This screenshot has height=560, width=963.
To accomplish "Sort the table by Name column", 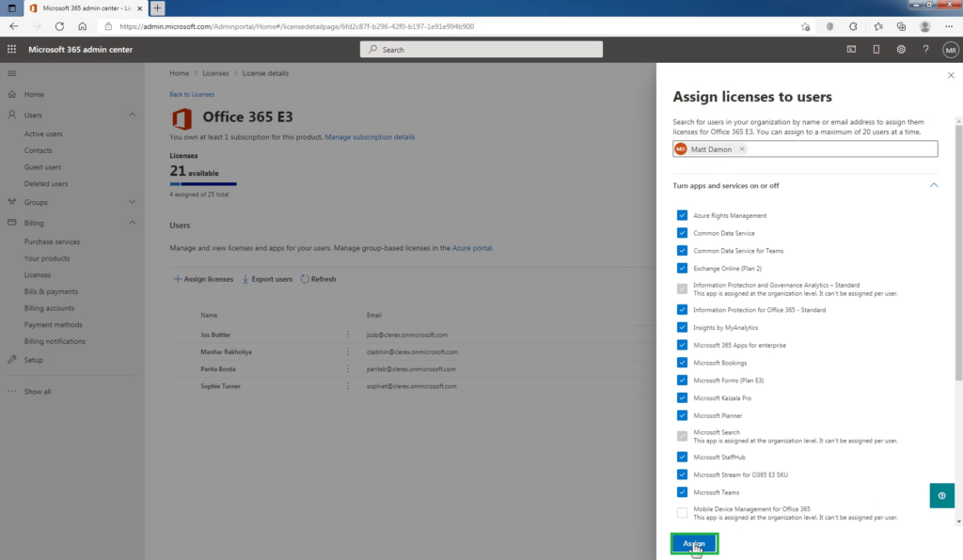I will [209, 315].
